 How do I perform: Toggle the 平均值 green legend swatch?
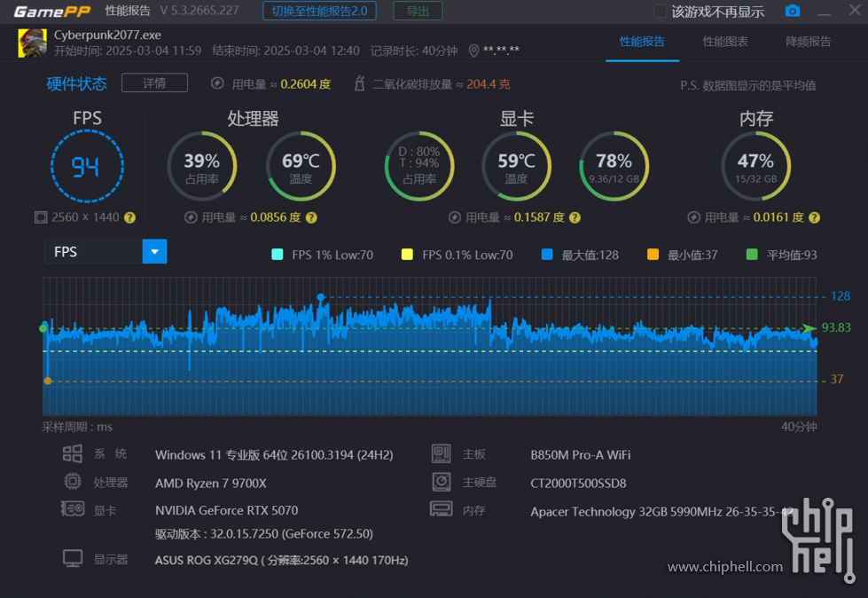click(752, 255)
